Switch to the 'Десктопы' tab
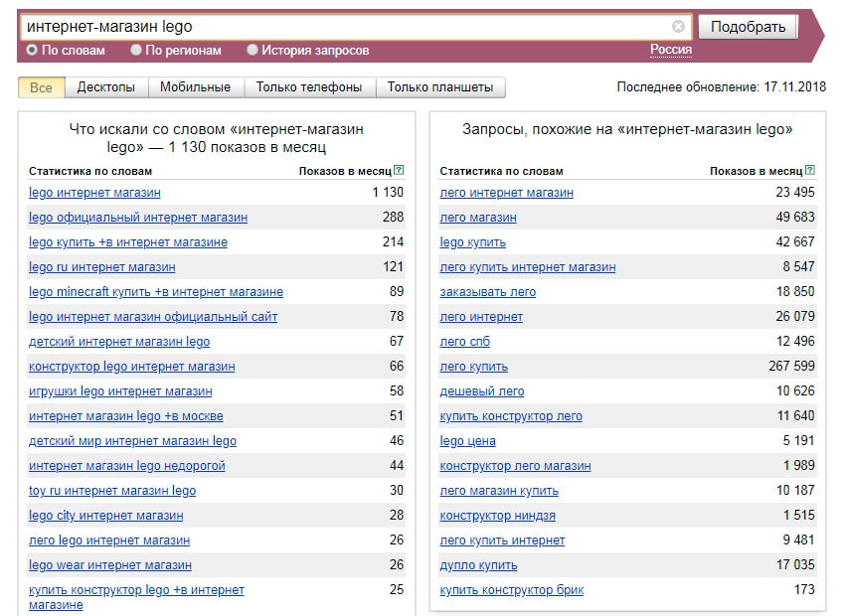The height and width of the screenshot is (616, 847). pos(105,87)
